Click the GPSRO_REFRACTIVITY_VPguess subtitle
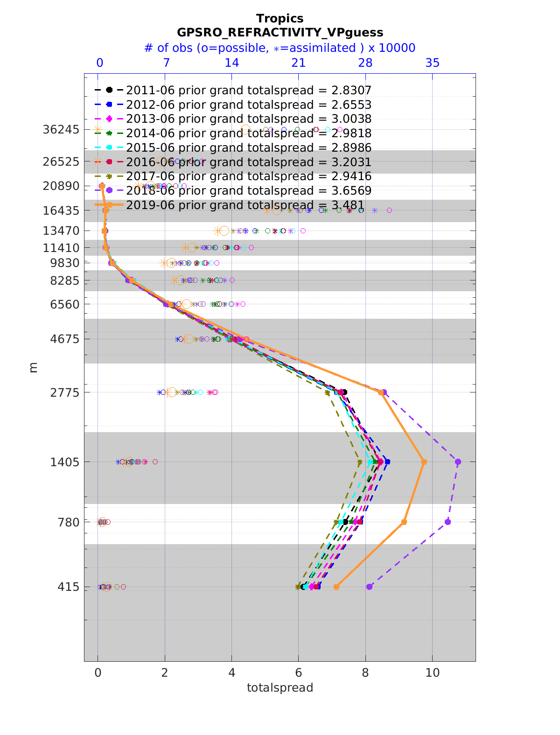Screen dimensions: 560x735 [280, 33]
